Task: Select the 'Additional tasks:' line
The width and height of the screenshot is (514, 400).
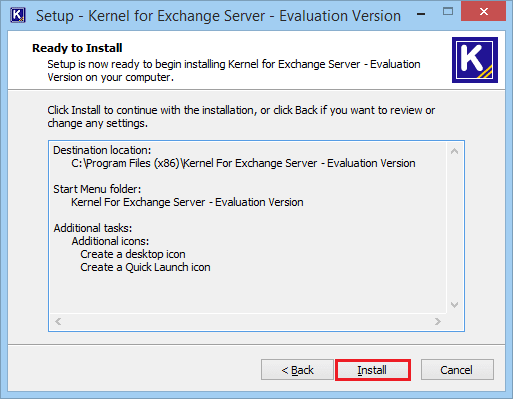Action: 93,228
